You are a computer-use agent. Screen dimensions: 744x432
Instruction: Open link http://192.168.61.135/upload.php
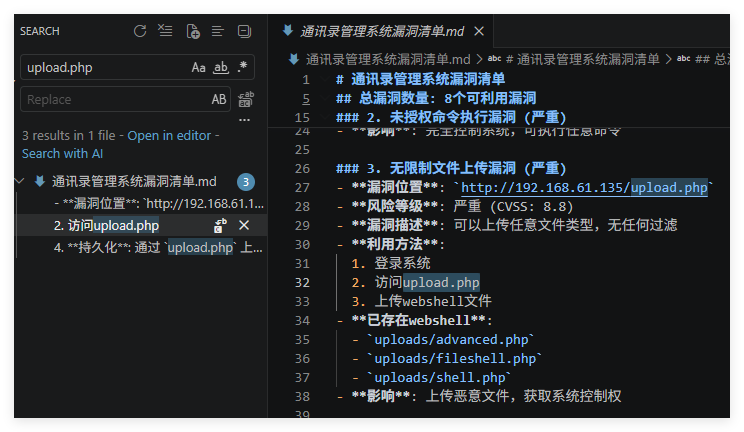point(584,188)
